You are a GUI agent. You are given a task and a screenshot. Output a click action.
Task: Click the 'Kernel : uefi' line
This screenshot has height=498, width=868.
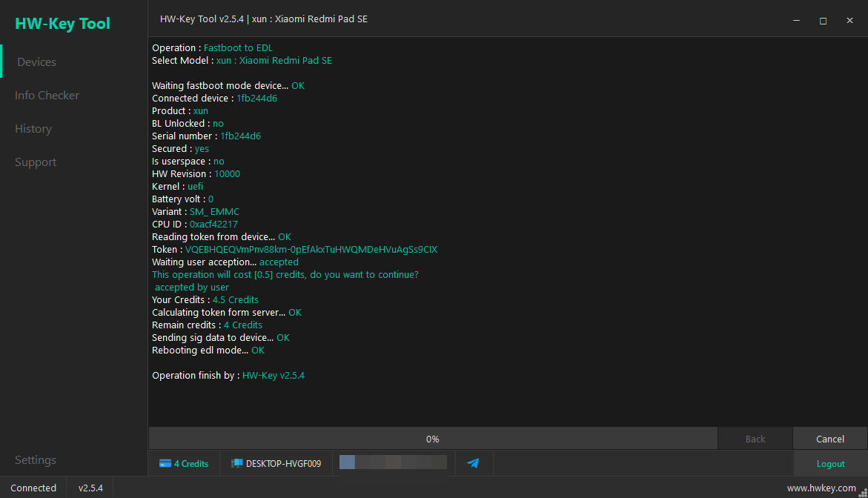(x=178, y=187)
